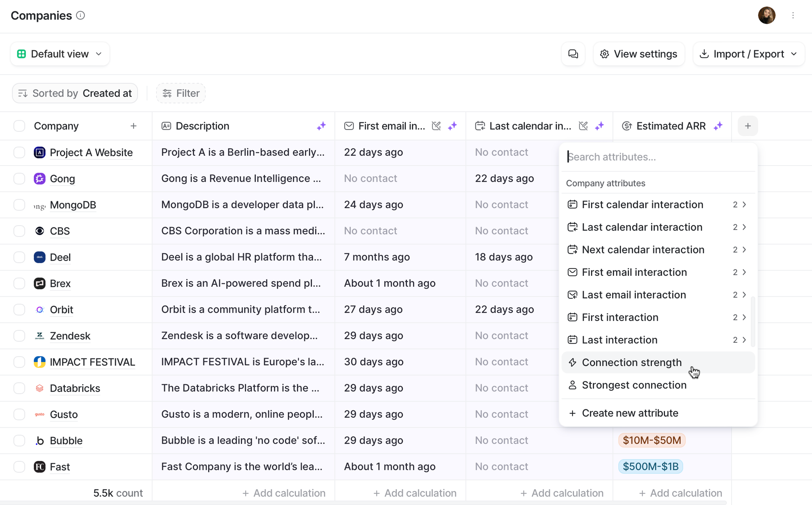The image size is (812, 505).
Task: Open the comments speech bubble icon
Action: (573, 54)
